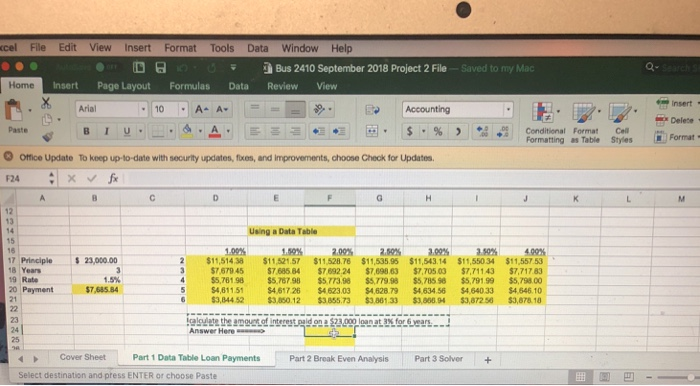Open the Accounting number format dropdown
The width and height of the screenshot is (700, 386).
(x=508, y=110)
